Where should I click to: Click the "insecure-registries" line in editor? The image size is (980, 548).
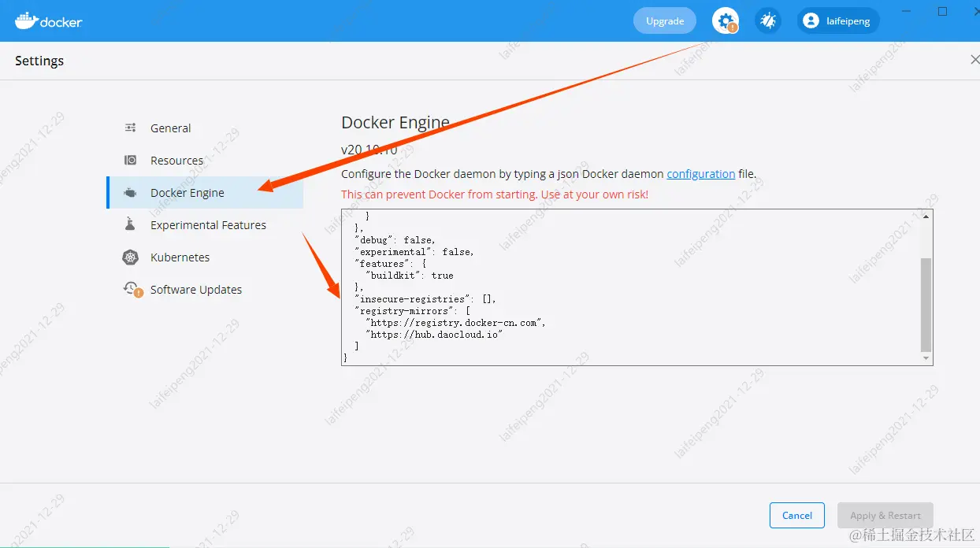point(425,299)
